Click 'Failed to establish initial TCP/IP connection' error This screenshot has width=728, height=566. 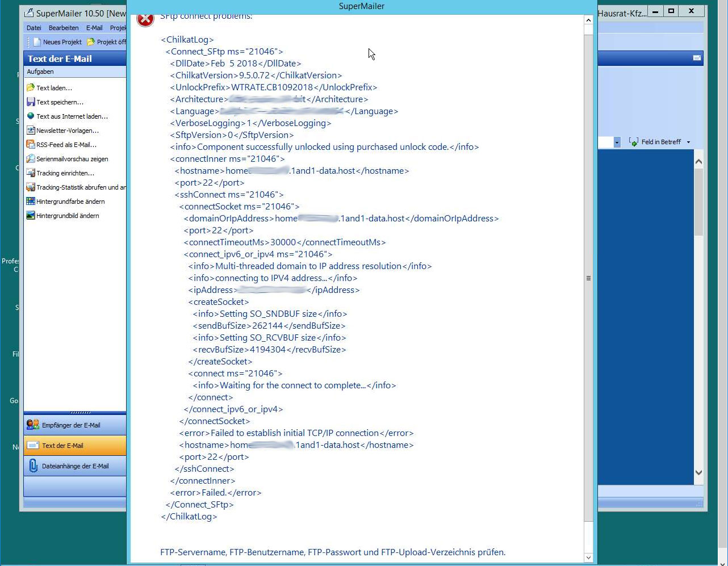(x=296, y=433)
